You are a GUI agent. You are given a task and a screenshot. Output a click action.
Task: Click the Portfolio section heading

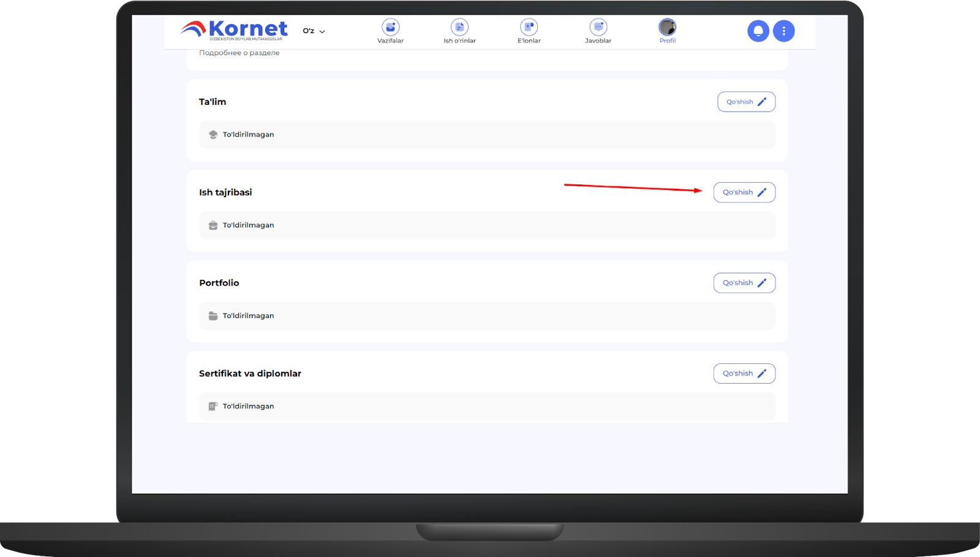click(219, 283)
